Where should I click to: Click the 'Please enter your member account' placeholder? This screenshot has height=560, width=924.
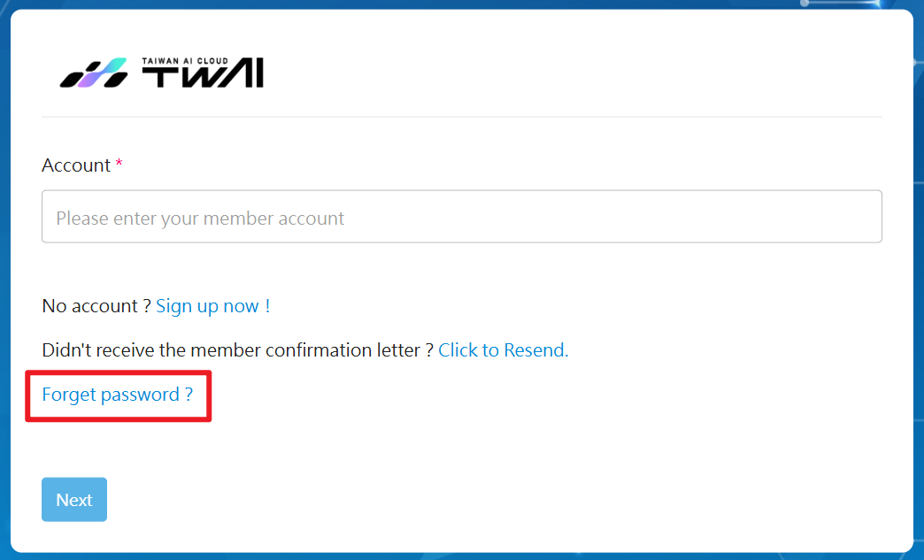200,219
